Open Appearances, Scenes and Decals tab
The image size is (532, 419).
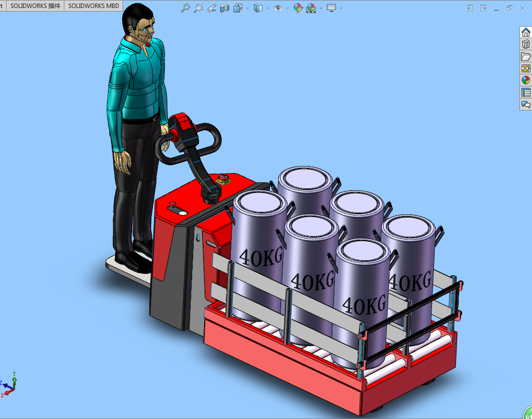tap(526, 80)
